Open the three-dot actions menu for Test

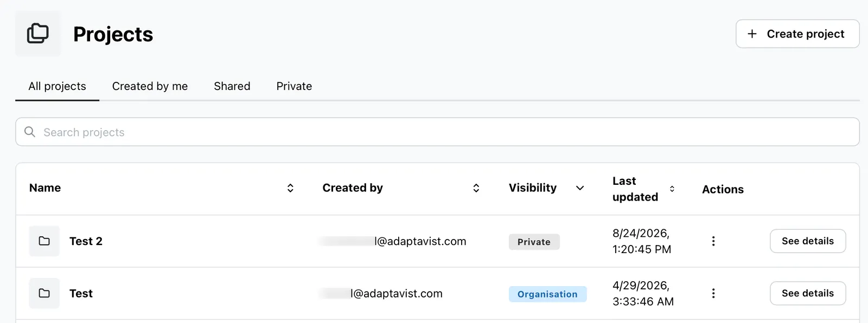tap(713, 293)
